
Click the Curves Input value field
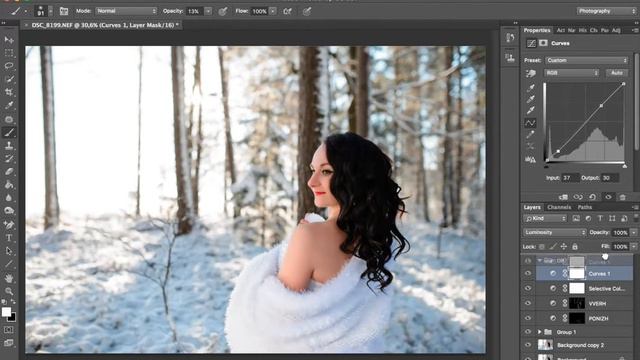[x=570, y=178]
